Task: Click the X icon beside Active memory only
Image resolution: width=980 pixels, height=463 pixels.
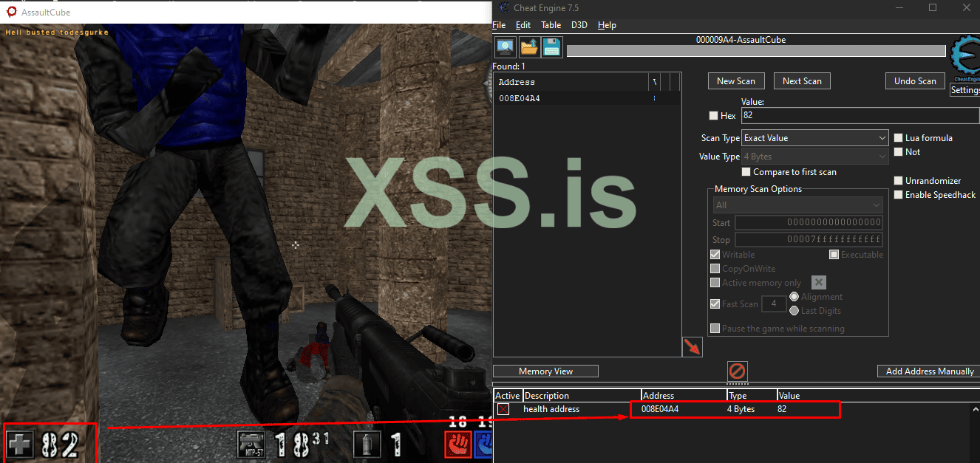Action: [x=818, y=282]
